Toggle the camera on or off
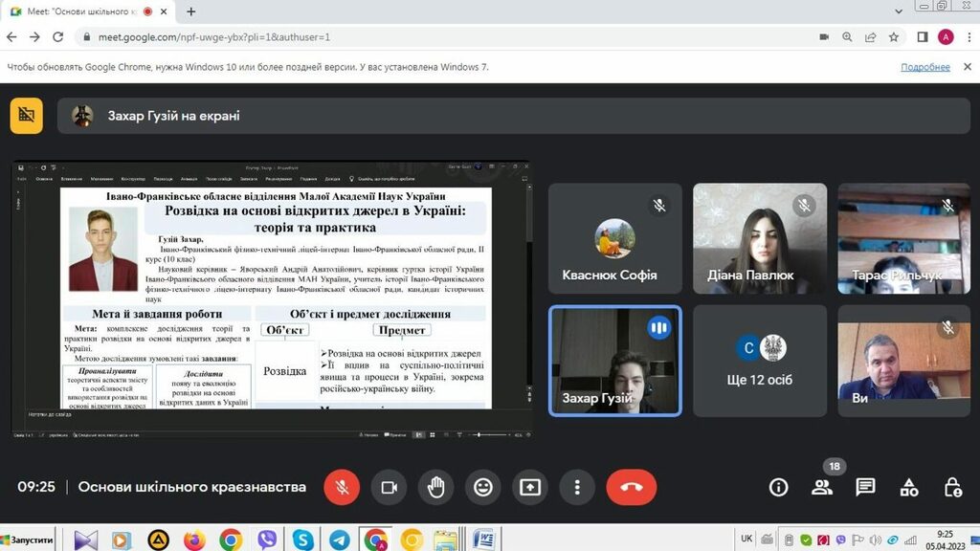 (x=389, y=487)
